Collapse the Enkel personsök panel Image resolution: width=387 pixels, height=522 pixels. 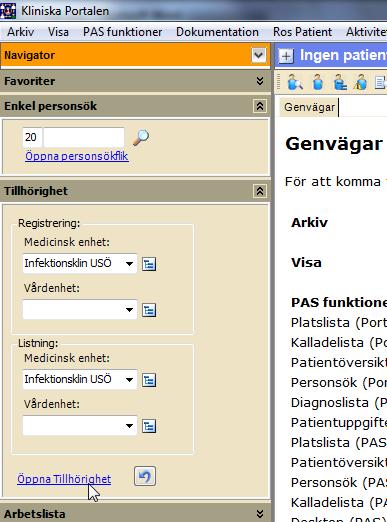tap(260, 106)
